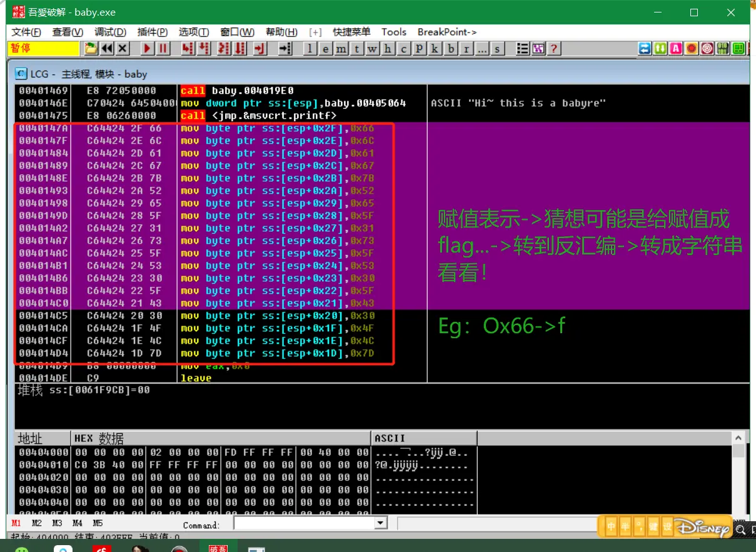756x552 pixels.
Task: Open Handles window with the h button
Action: tap(388, 49)
